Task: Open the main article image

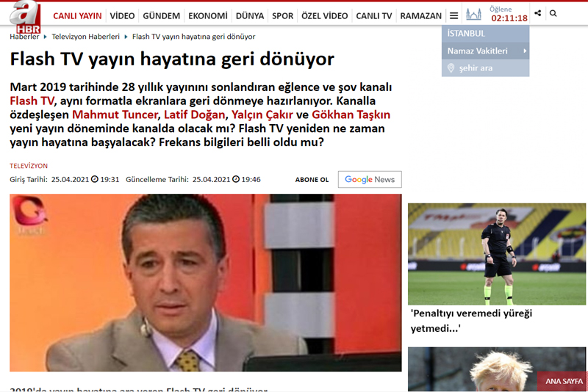Action: (206, 283)
